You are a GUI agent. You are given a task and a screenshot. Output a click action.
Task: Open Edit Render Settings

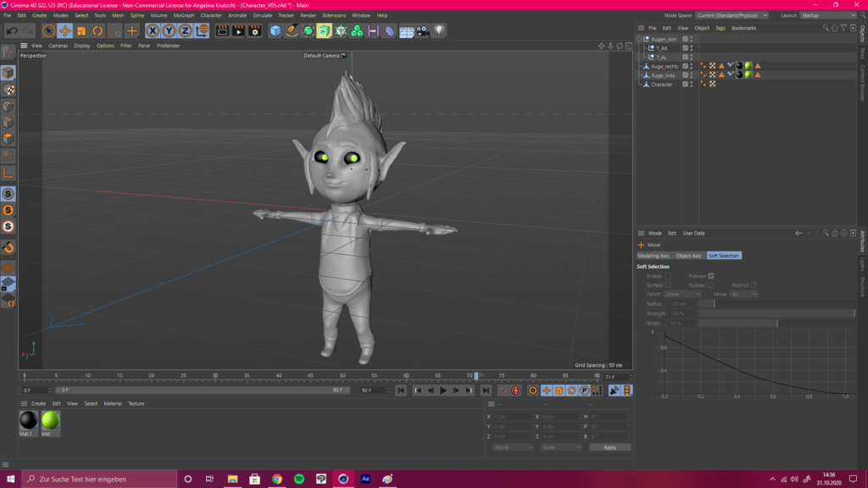254,31
